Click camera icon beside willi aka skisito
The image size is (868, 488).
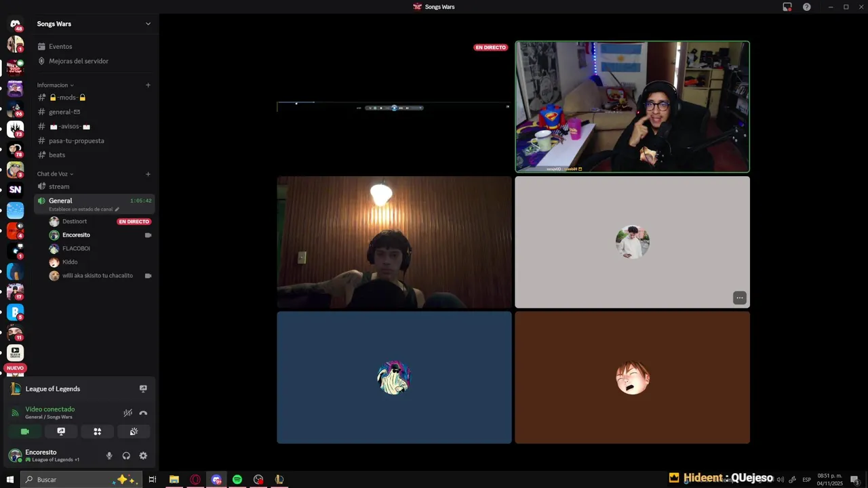tap(148, 276)
